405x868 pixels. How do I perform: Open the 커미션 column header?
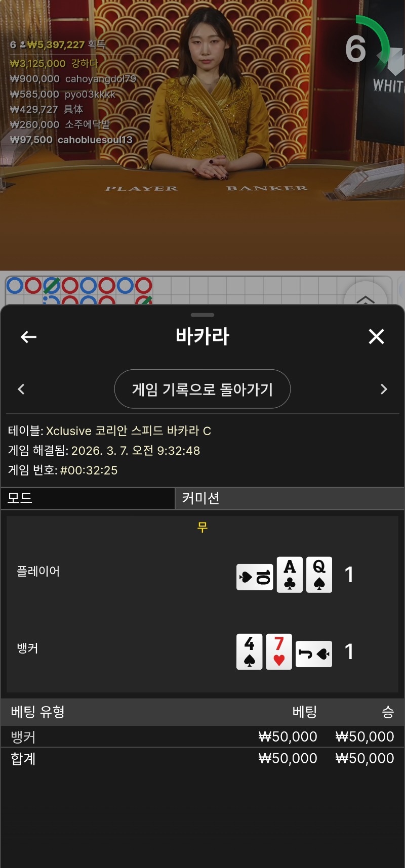pyautogui.click(x=290, y=498)
